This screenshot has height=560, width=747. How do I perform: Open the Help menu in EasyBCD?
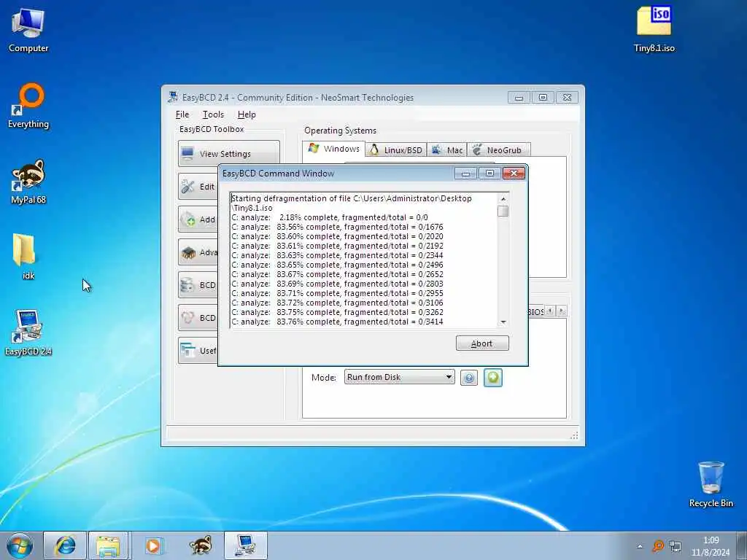coord(247,114)
